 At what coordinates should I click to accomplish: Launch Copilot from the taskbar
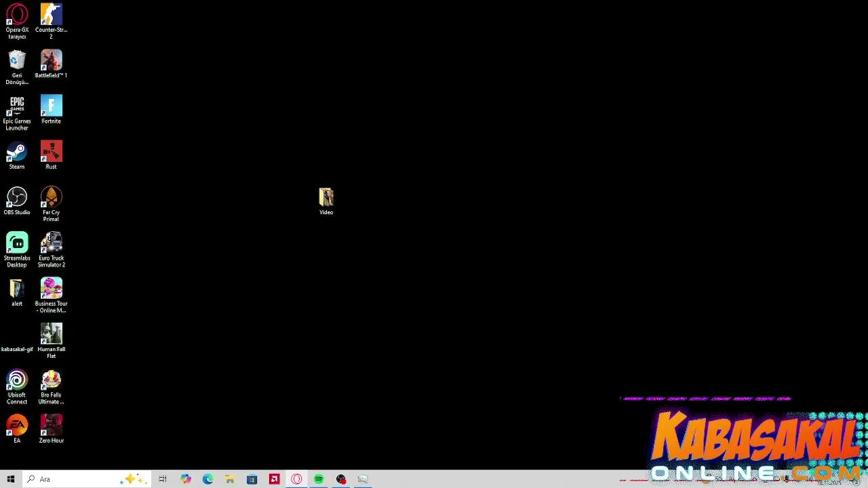coord(185,479)
